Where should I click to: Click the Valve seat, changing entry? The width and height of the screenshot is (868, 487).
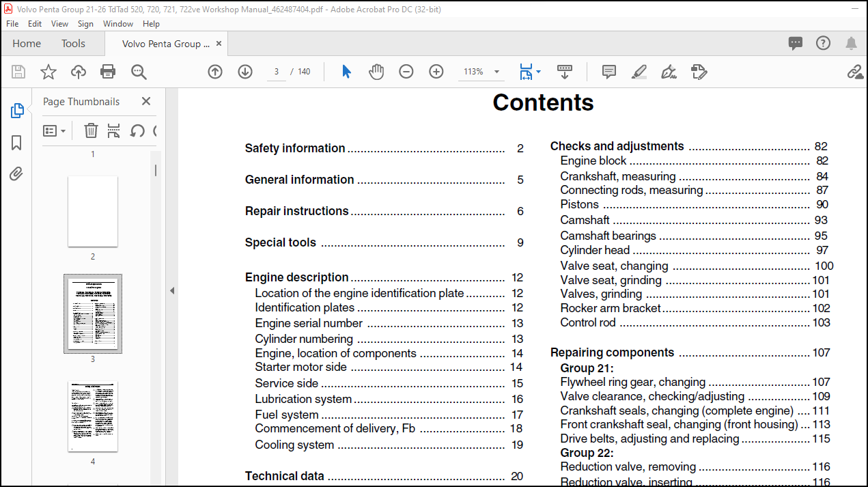click(x=697, y=266)
